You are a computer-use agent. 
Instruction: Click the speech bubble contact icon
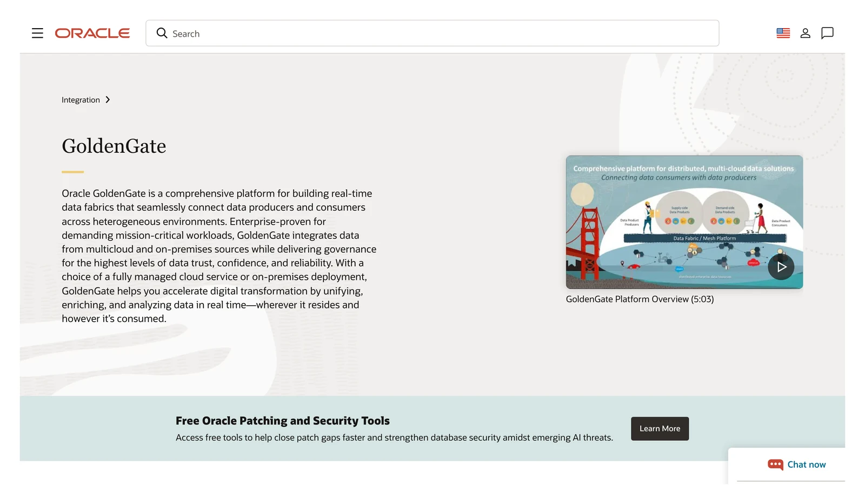pyautogui.click(x=827, y=33)
